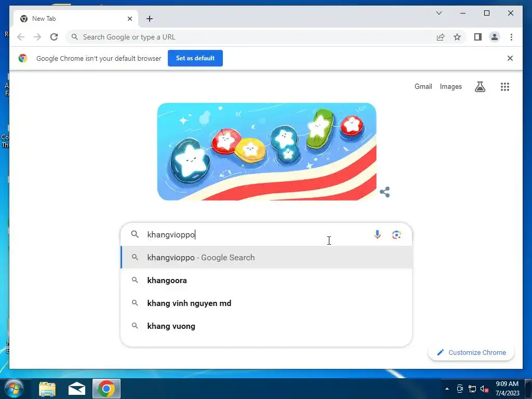Viewport: 532px width, 399px height.
Task: Open the Images link
Action: (450, 87)
